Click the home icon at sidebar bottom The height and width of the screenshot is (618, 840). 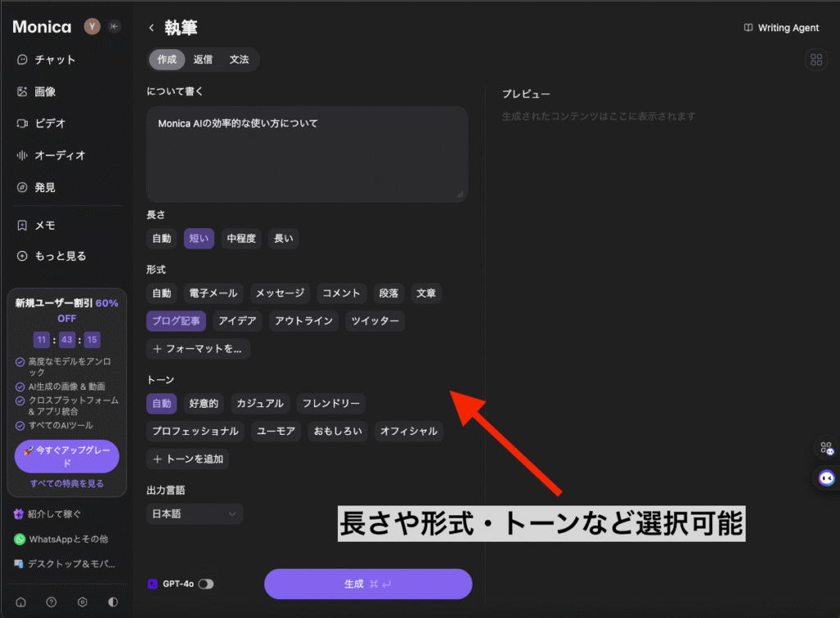coord(21,602)
